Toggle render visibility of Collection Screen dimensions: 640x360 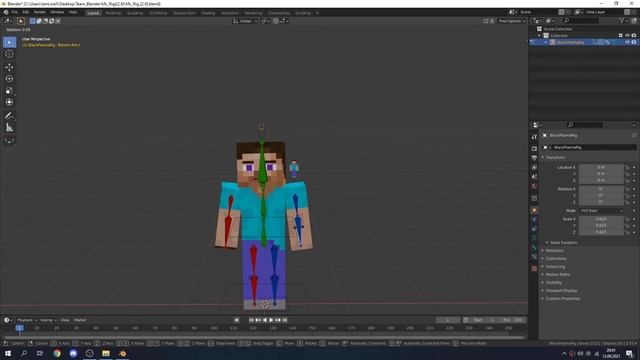coord(634,36)
